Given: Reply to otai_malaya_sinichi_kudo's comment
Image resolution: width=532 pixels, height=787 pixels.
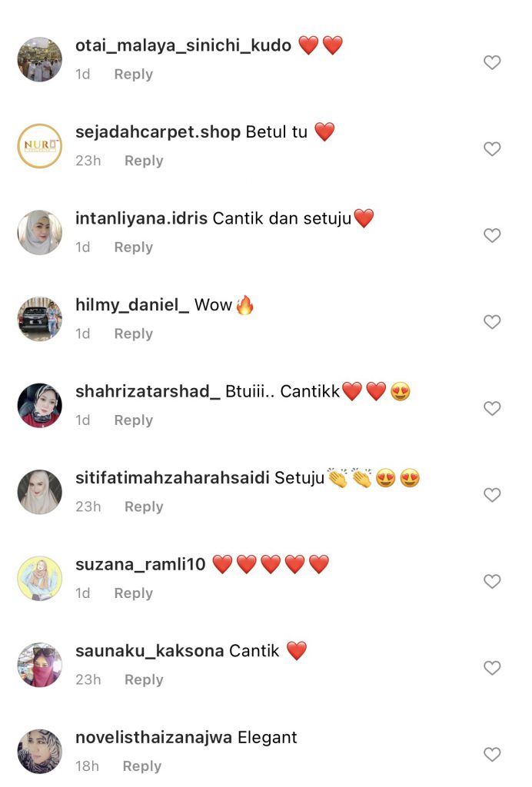Looking at the screenshot, I should point(134,75).
